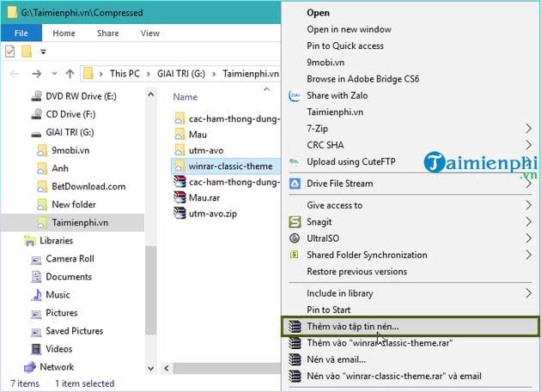This screenshot has height=392, width=541.
Task: Choose Browse in Adobe Bridge CS6
Action: click(363, 79)
